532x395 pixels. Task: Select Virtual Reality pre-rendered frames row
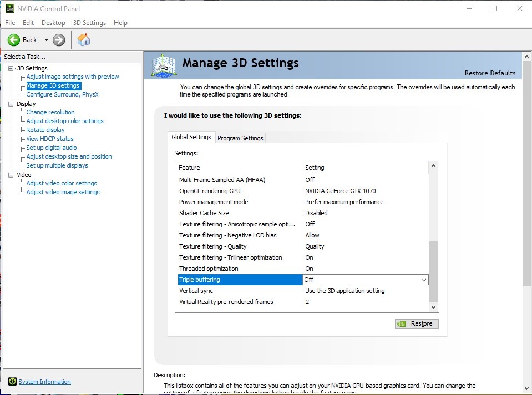(x=303, y=302)
